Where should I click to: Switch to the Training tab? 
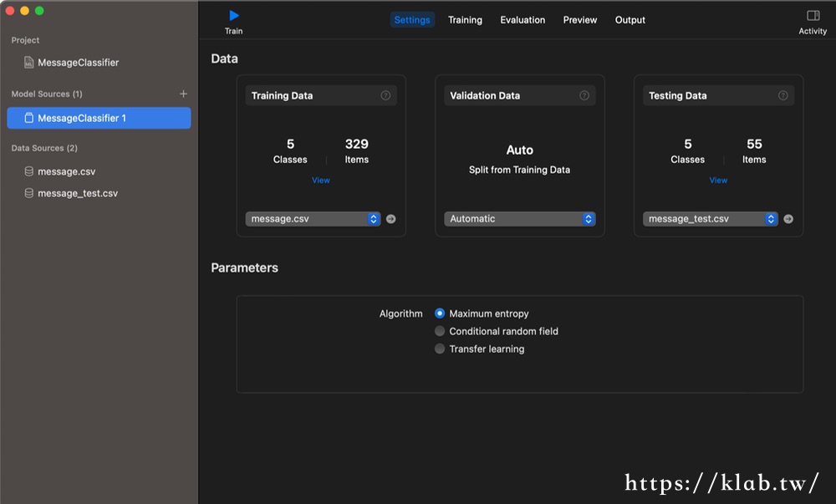465,20
